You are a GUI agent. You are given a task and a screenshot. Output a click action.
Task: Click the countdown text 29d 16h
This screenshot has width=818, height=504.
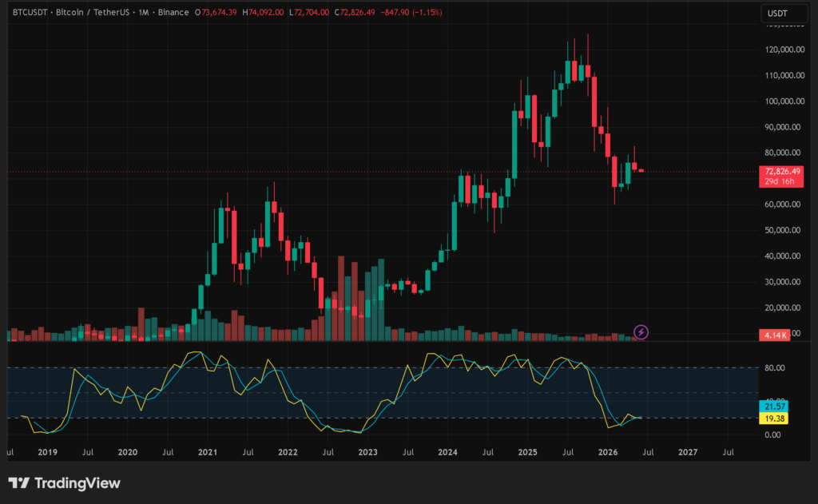click(780, 181)
